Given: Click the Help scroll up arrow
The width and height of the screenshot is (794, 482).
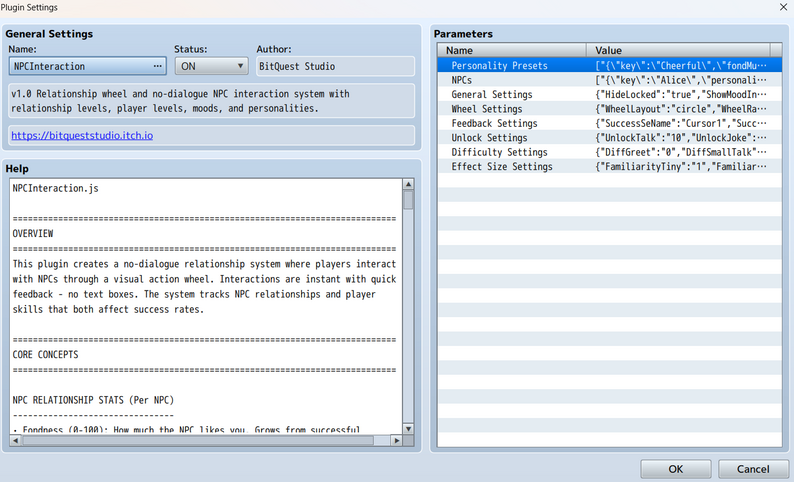Looking at the screenshot, I should tap(408, 184).
